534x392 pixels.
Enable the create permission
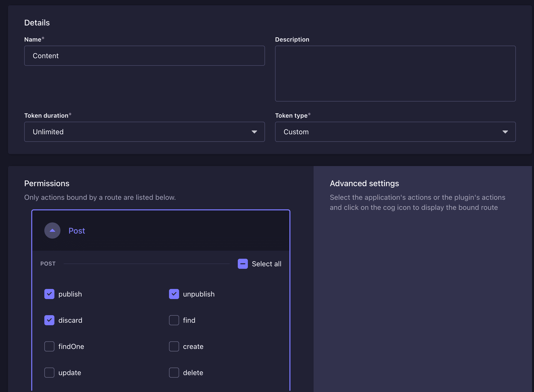[x=174, y=346]
